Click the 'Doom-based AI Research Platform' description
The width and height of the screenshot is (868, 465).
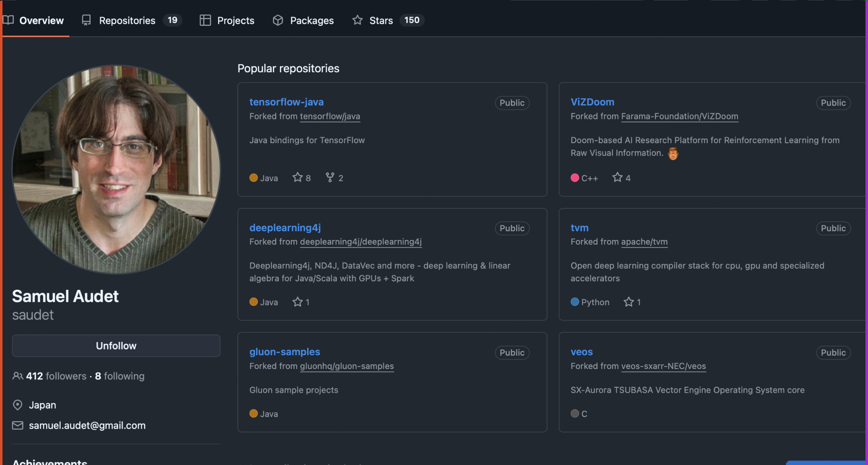(x=705, y=147)
